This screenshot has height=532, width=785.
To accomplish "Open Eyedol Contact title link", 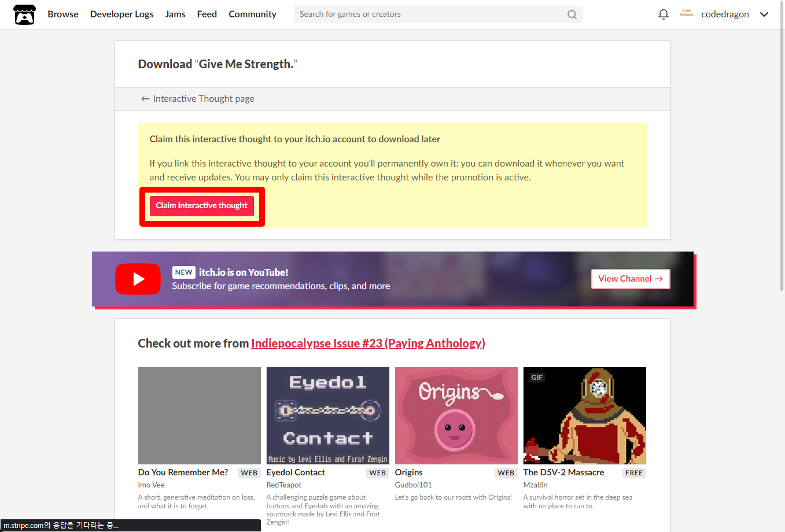I will (x=296, y=472).
